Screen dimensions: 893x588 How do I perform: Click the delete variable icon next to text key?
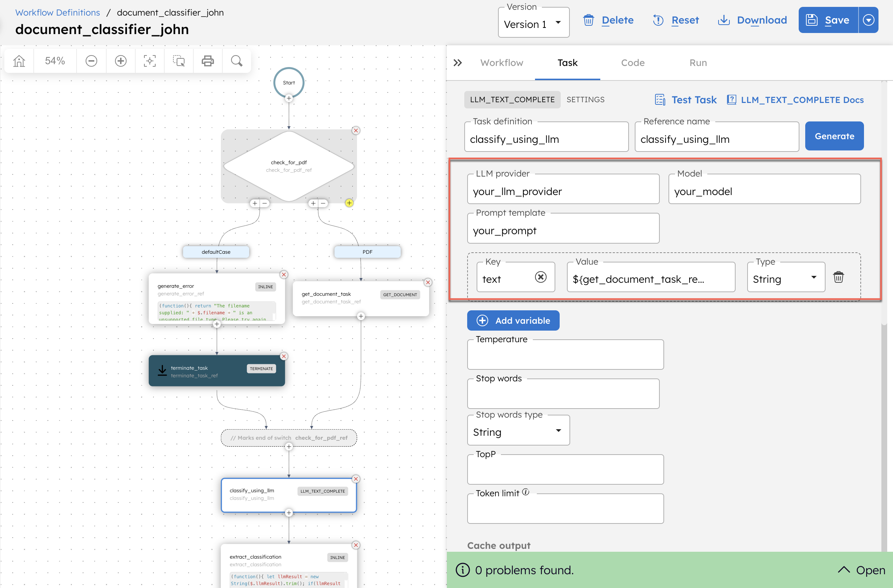coord(839,278)
